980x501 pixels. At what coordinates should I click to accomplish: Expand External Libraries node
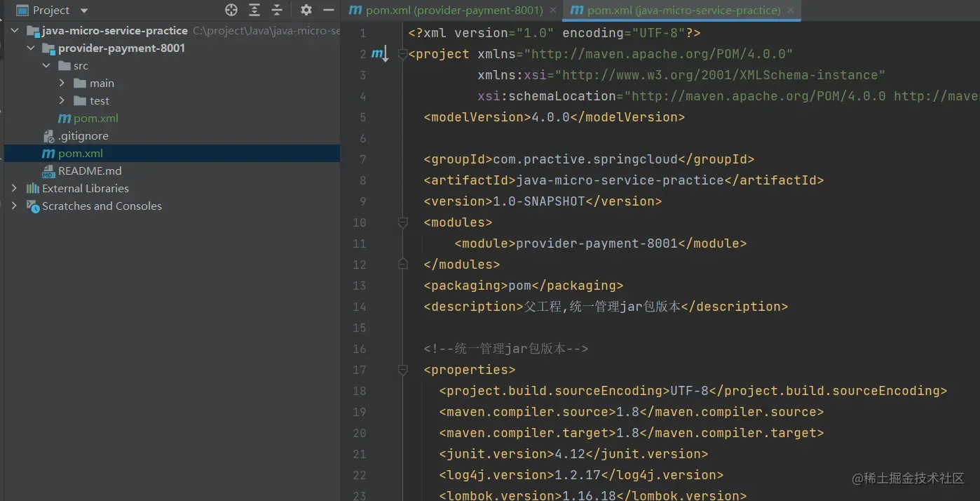coord(14,189)
